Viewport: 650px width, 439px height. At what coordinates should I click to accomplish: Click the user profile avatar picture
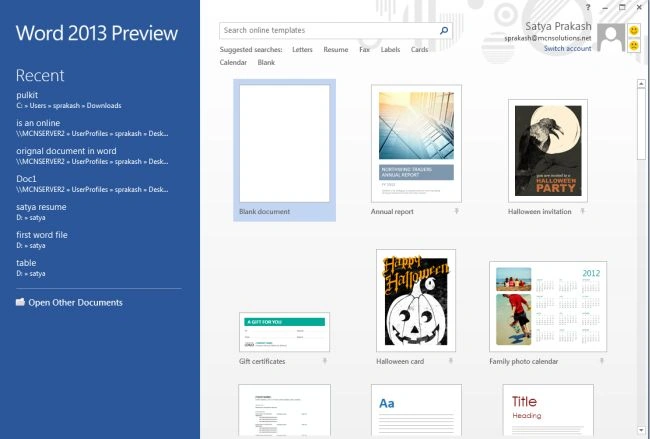611,37
